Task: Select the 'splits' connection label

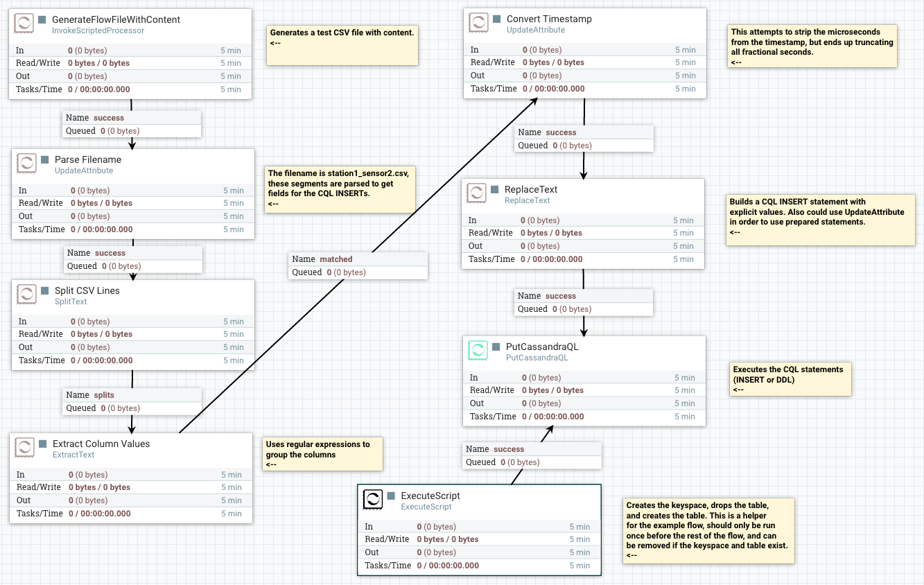Action: click(132, 401)
